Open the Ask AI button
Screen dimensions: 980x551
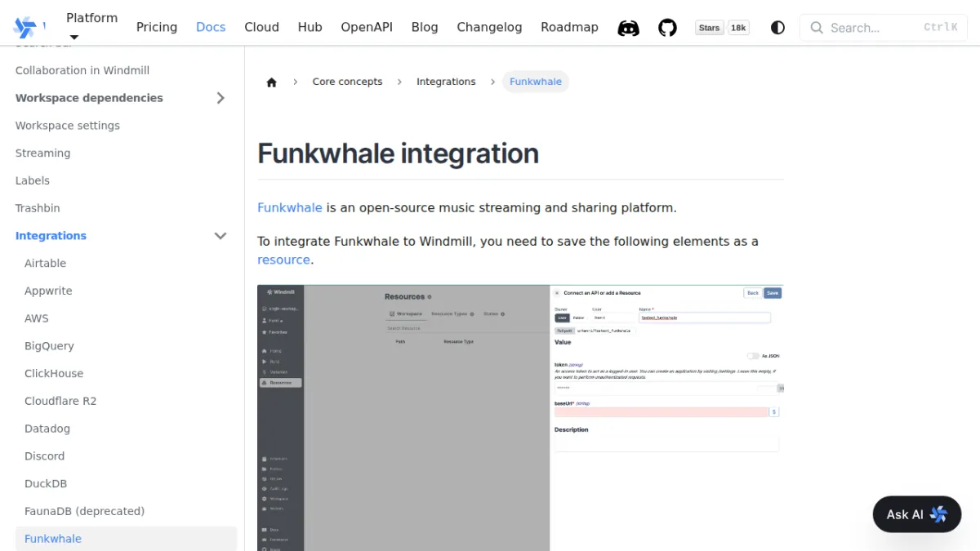pyautogui.click(x=916, y=514)
